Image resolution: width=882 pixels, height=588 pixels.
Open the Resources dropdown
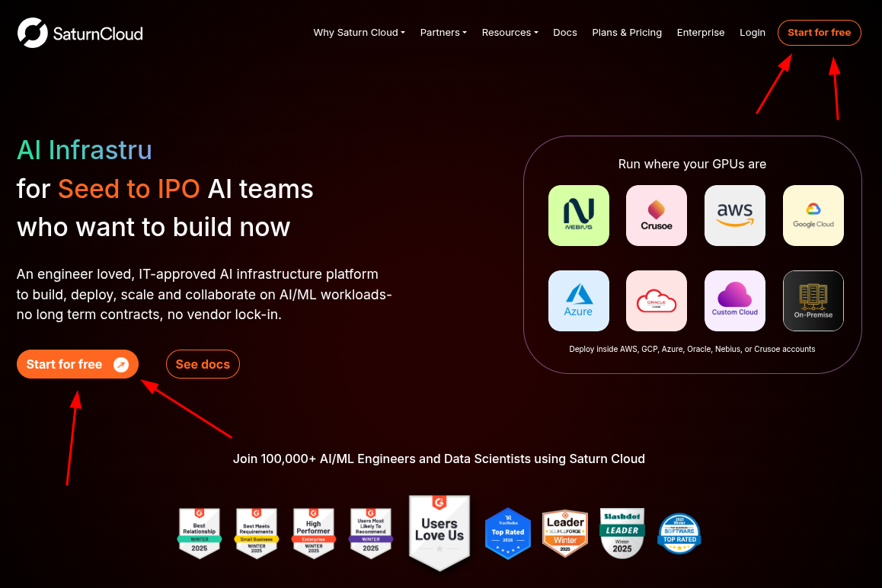[510, 32]
